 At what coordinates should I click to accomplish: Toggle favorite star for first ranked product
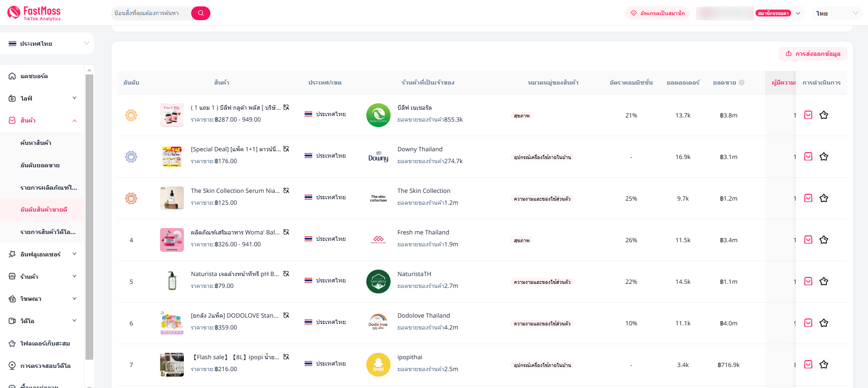coord(824,115)
